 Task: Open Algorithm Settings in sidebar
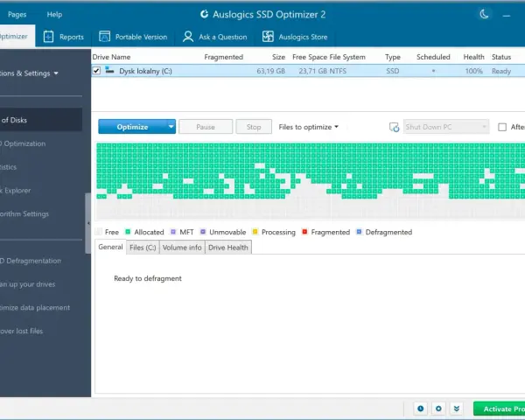coord(24,213)
